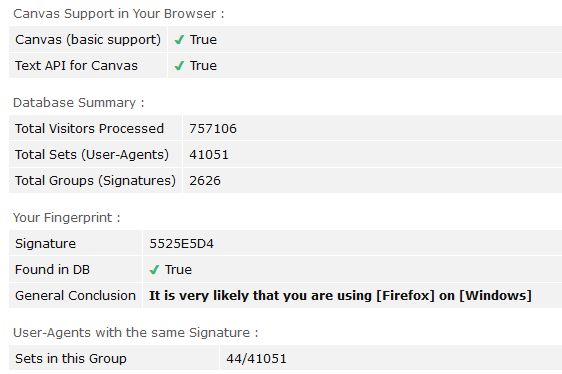The width and height of the screenshot is (562, 374).
Task: Click the Canvas Support in Your Browser heading
Action: pos(119,14)
